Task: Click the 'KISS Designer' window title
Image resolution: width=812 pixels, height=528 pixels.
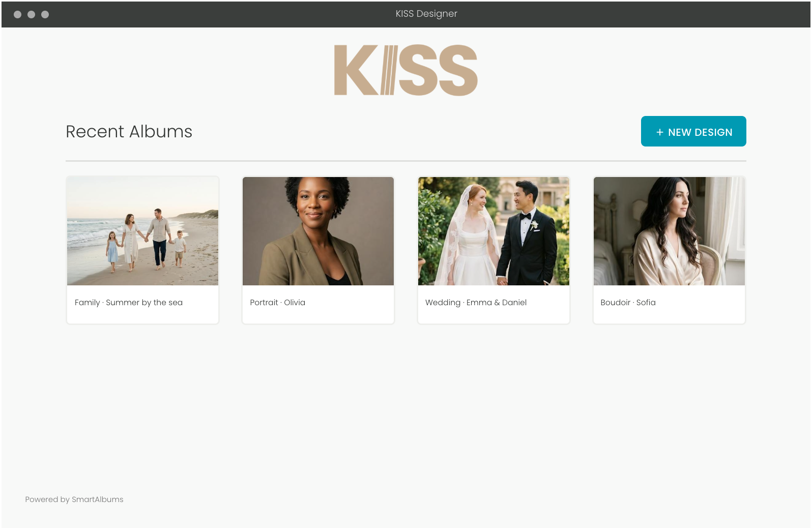Action: tap(426, 14)
